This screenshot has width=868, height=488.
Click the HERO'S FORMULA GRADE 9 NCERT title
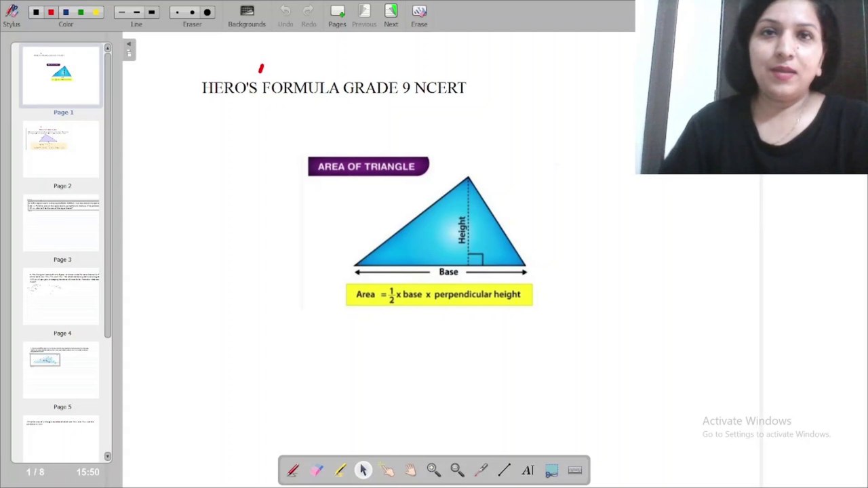tap(334, 87)
